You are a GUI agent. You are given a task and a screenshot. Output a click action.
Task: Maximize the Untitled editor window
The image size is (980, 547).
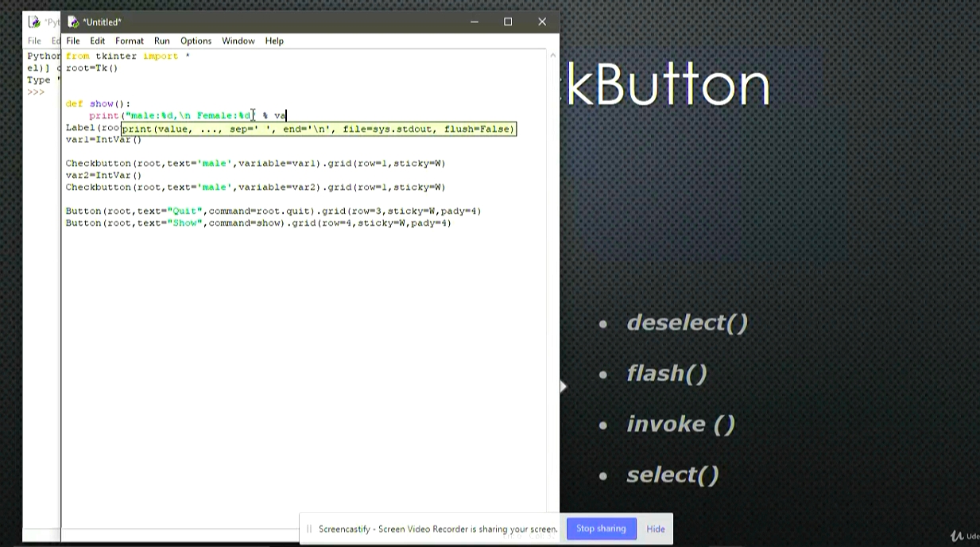pyautogui.click(x=508, y=21)
